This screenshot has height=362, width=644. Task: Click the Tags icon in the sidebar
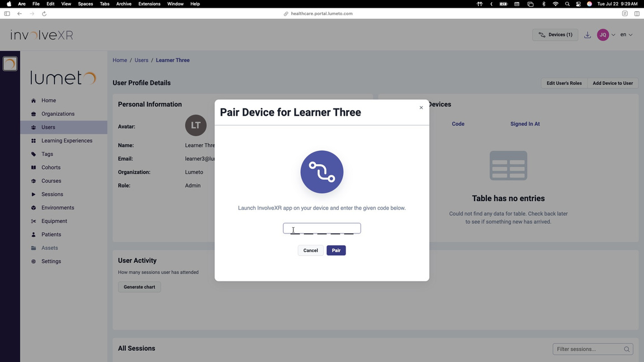pyautogui.click(x=34, y=154)
